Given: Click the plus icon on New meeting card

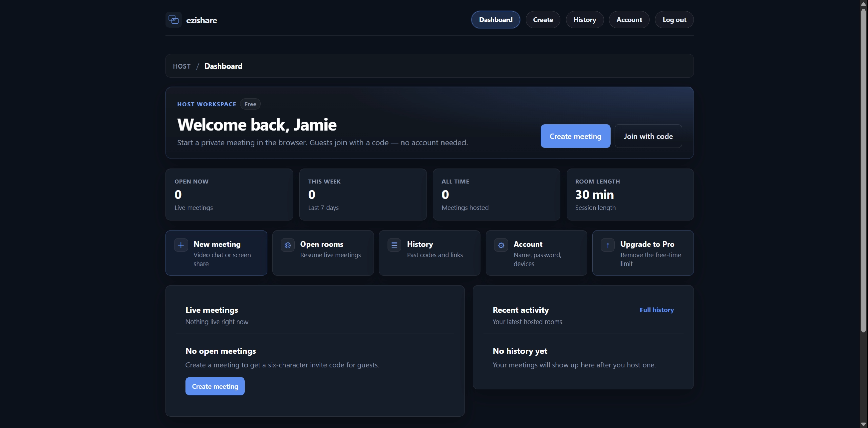Looking at the screenshot, I should 181,245.
